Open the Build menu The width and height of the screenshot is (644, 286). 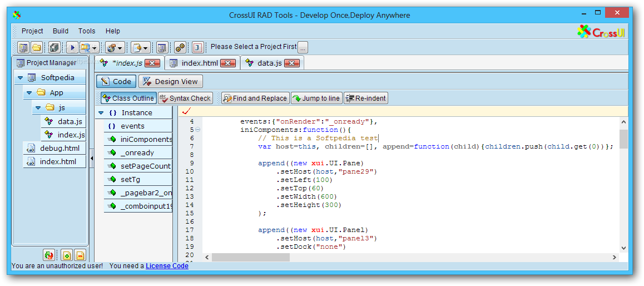pyautogui.click(x=61, y=31)
